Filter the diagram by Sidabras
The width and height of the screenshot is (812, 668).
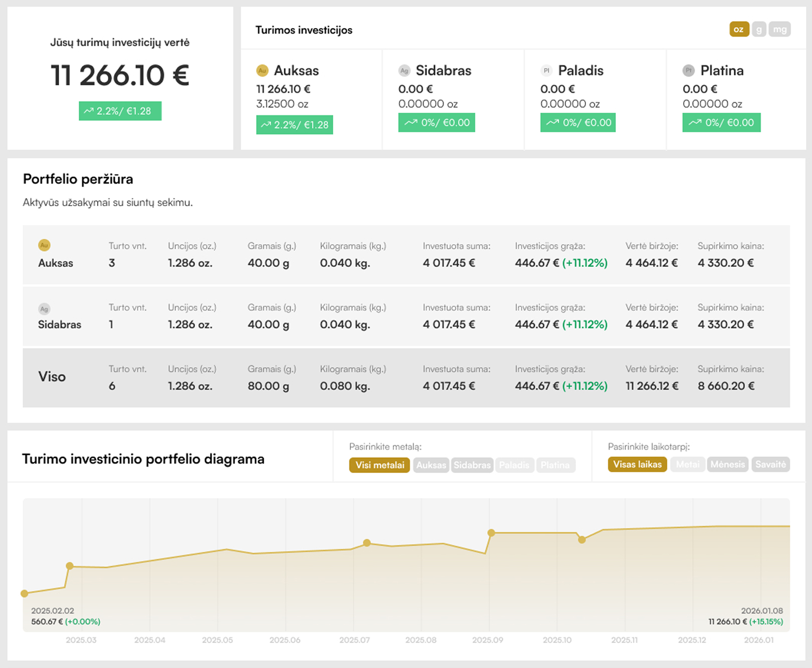click(472, 465)
